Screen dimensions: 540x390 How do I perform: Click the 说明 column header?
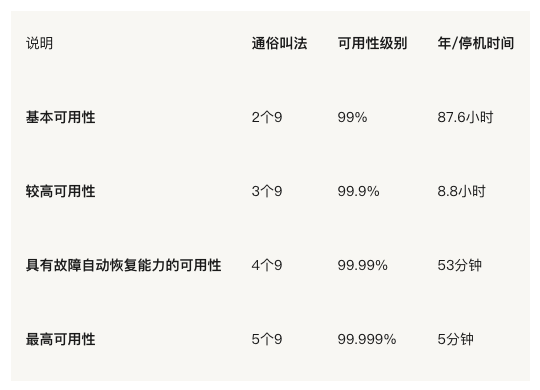[x=39, y=43]
